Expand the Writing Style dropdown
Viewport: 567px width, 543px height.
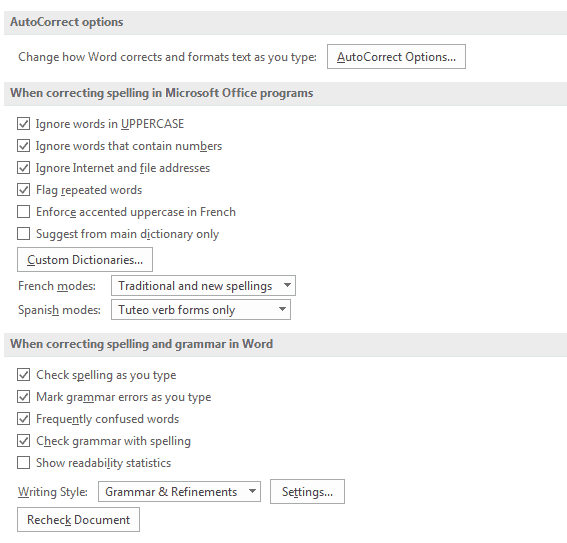coord(252,491)
